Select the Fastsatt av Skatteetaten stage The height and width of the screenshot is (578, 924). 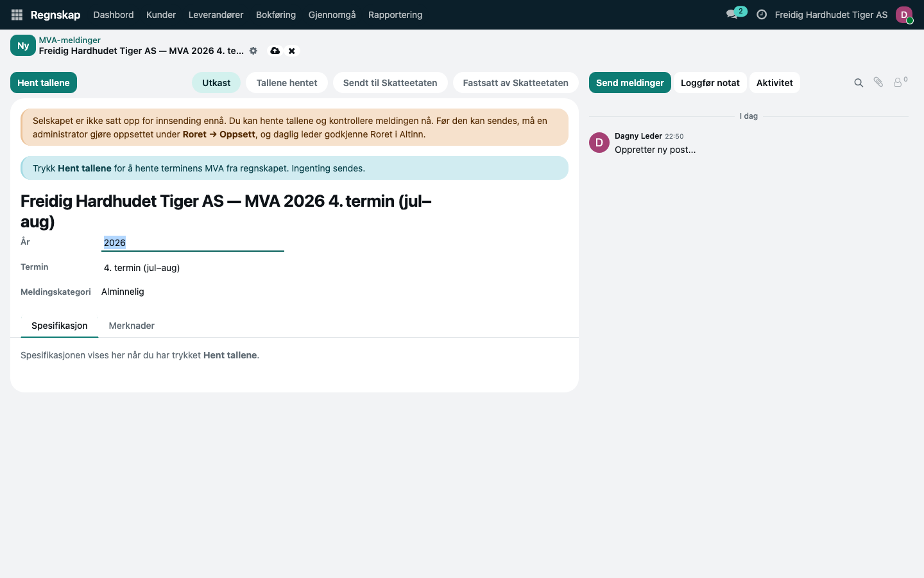pos(516,83)
